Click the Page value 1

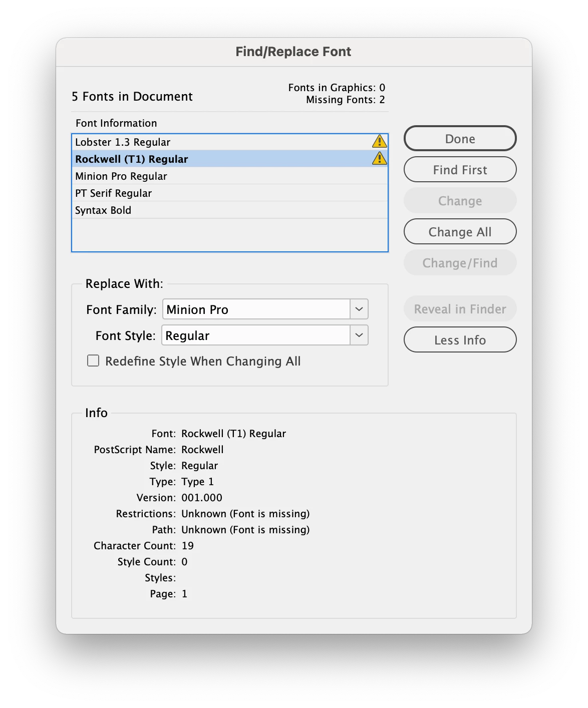(x=184, y=593)
